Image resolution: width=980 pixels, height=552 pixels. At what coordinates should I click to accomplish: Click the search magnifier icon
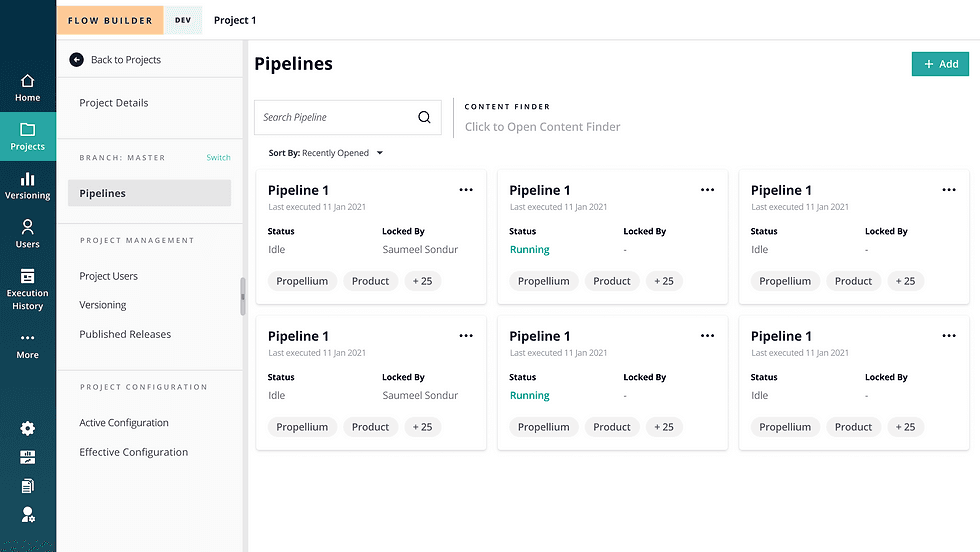click(x=424, y=117)
